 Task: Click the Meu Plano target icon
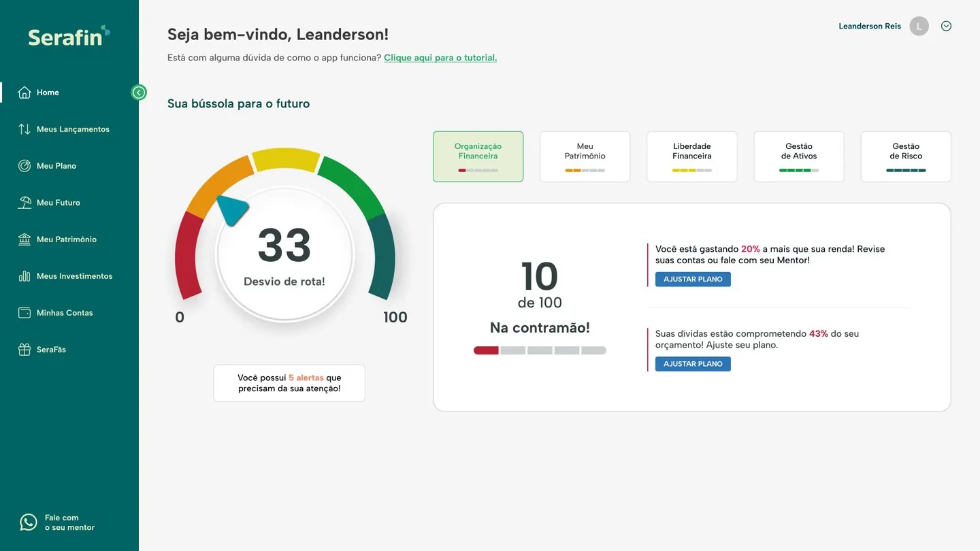pos(24,166)
